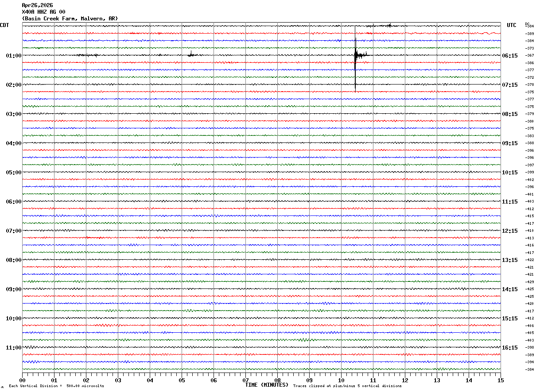Select the 03:00 CDT row label

pos(14,114)
